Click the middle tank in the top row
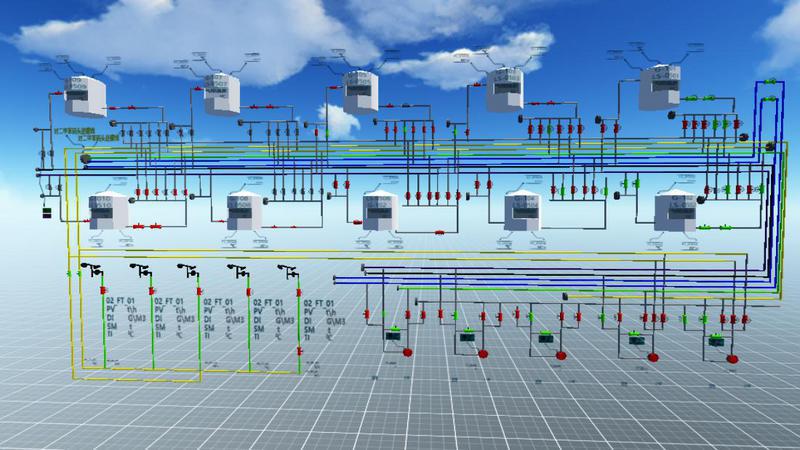This screenshot has width=800, height=450. (x=359, y=92)
